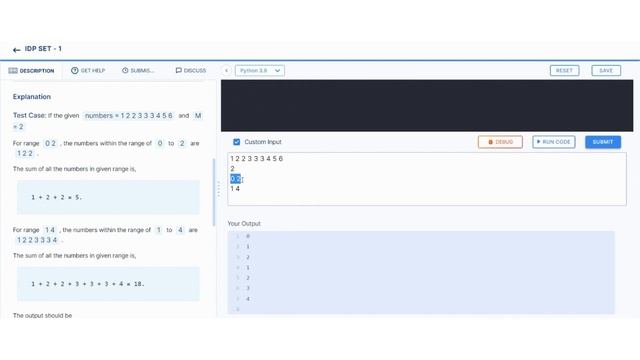The height and width of the screenshot is (360, 640).
Task: Click the highlighted '0 2' custom input line
Action: click(x=236, y=179)
